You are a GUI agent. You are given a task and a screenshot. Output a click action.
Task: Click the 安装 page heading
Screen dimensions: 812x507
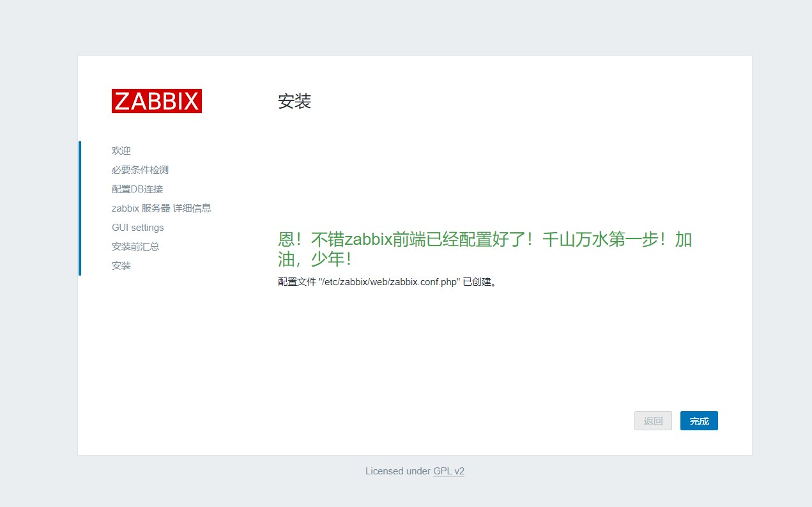click(295, 101)
